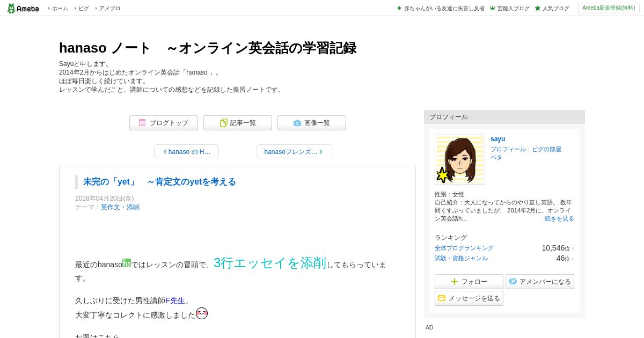Click the 3行エッセイを添削 teal text

(270, 263)
